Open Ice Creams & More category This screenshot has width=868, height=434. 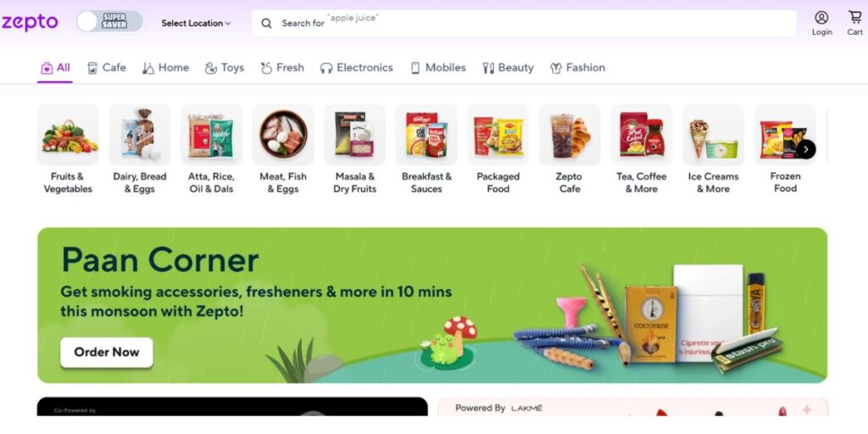click(713, 149)
